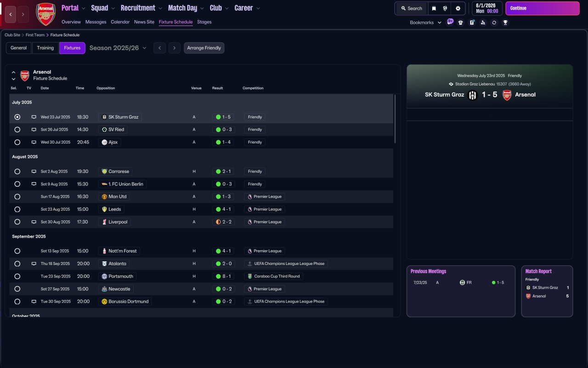Select the radio button for the Carrarese fixture
The height and width of the screenshot is (368, 588).
17,172
